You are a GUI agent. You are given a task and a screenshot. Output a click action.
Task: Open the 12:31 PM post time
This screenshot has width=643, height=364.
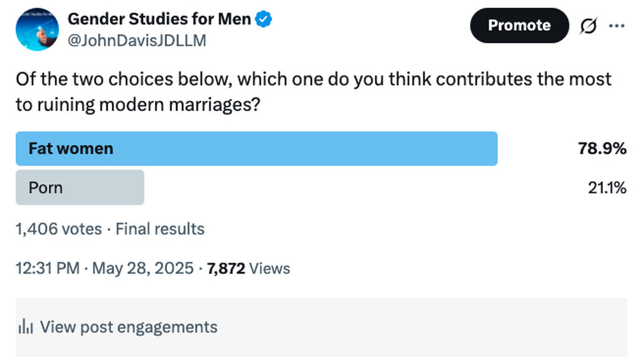[x=48, y=269]
